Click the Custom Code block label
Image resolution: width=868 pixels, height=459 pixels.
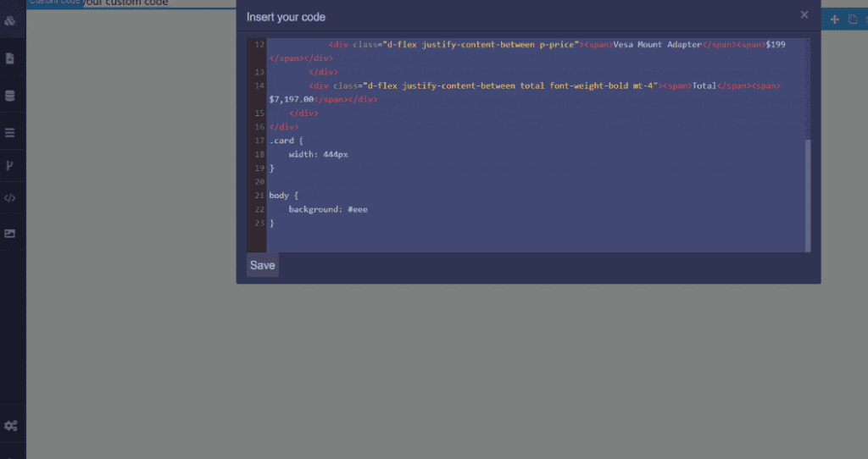(54, 3)
